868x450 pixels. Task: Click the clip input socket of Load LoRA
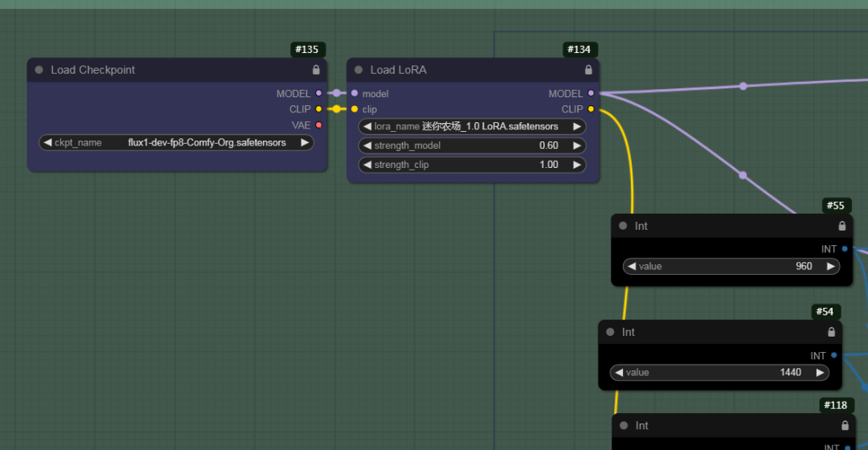tap(354, 109)
